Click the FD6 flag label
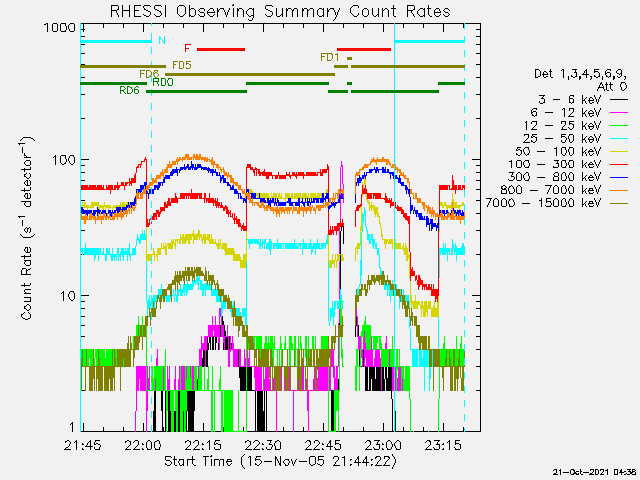This screenshot has width=640, height=480. coord(149,74)
